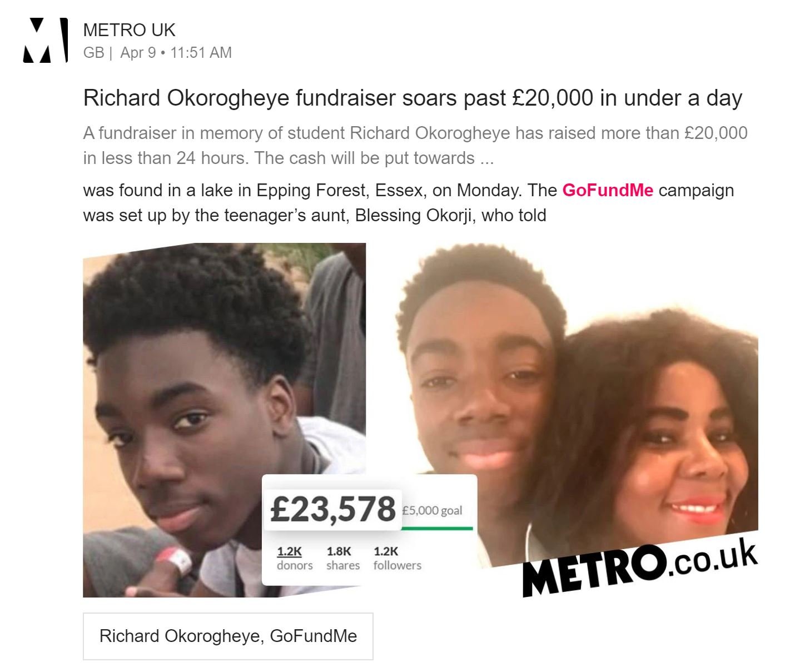Click the 1.2K followers stat
Screen dimensions: 785x672
397,558
